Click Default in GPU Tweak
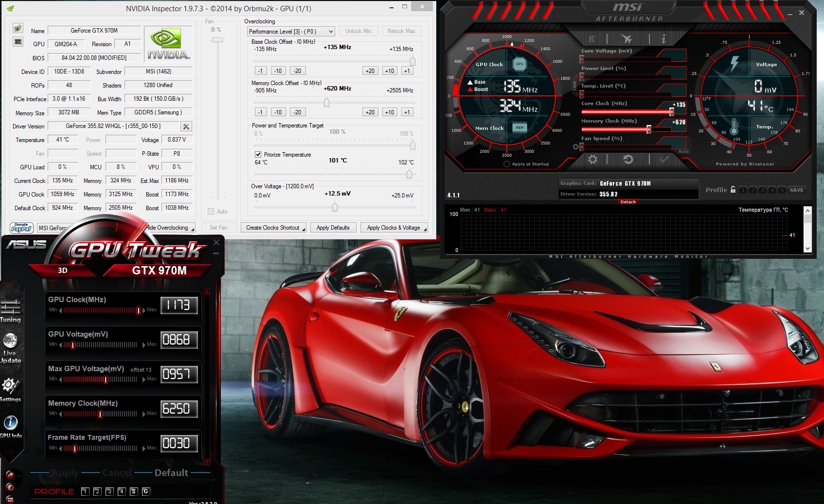Screen dimensions: 824x504 [x=171, y=473]
